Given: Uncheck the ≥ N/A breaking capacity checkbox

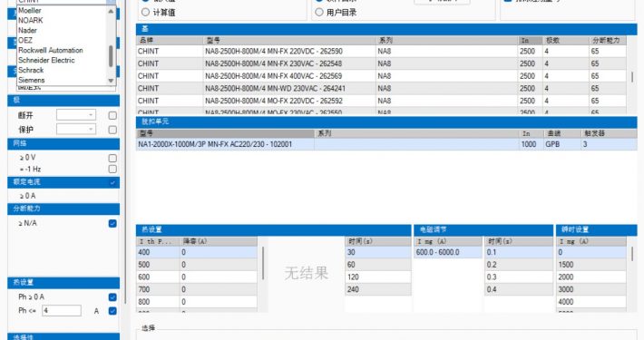Looking at the screenshot, I should click(x=112, y=223).
